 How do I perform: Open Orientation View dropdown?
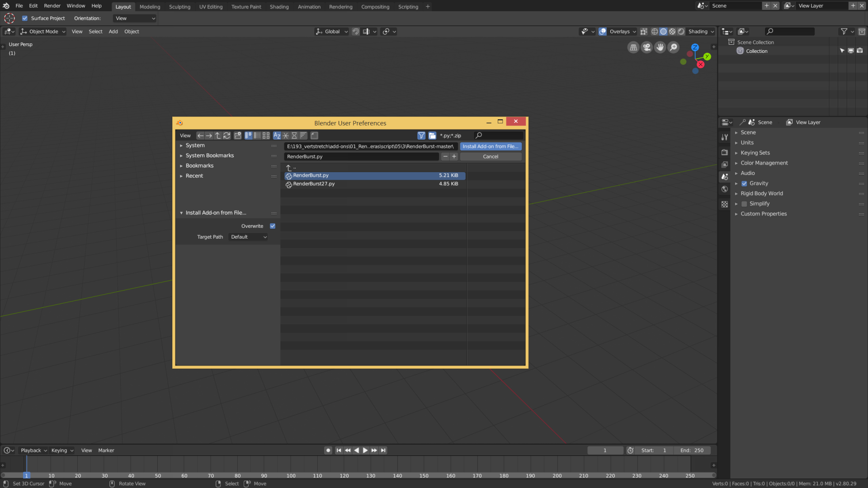point(135,19)
